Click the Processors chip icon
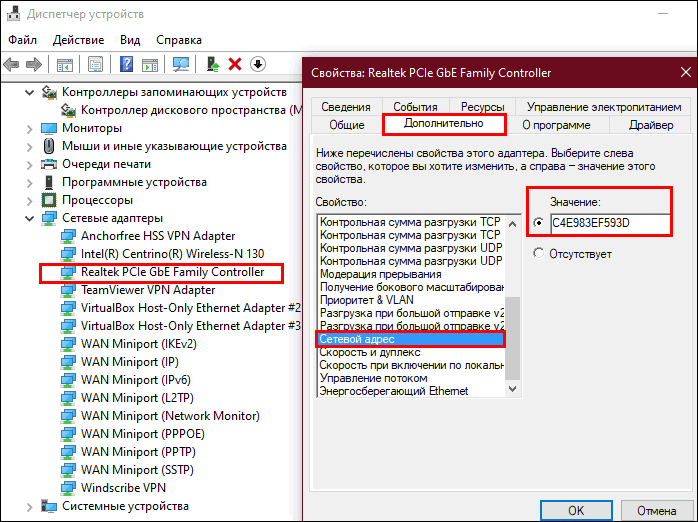The width and height of the screenshot is (698, 522). coord(49,200)
